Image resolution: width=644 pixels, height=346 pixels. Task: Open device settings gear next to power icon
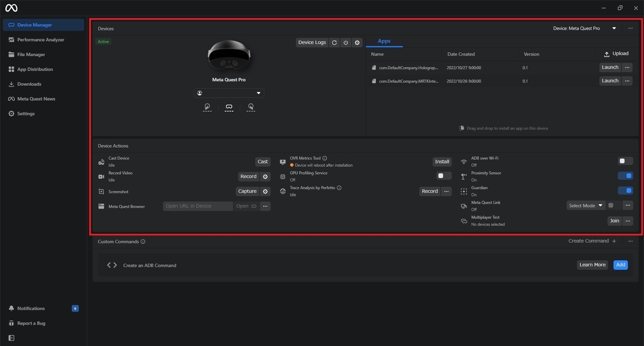coord(357,42)
